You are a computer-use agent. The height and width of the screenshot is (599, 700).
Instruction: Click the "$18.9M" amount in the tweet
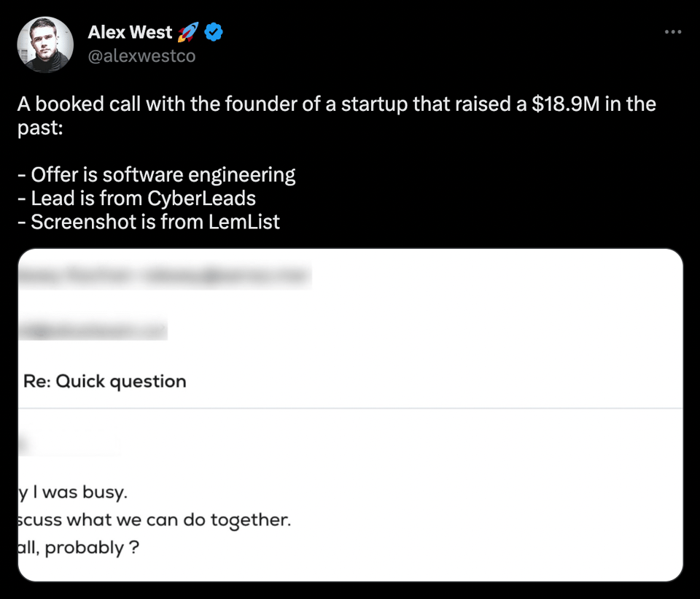[x=565, y=104]
